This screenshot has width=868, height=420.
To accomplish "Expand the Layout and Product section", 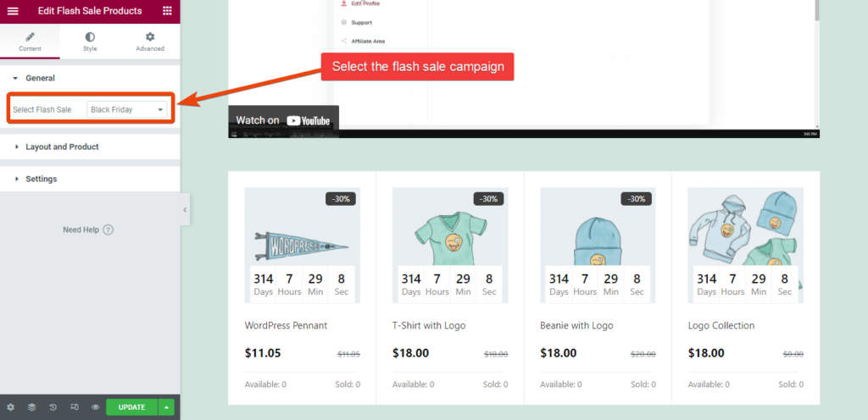I will click(x=90, y=147).
